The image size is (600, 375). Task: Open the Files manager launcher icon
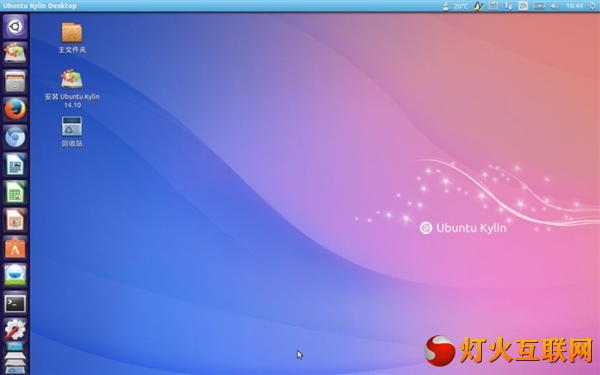pyautogui.click(x=15, y=82)
